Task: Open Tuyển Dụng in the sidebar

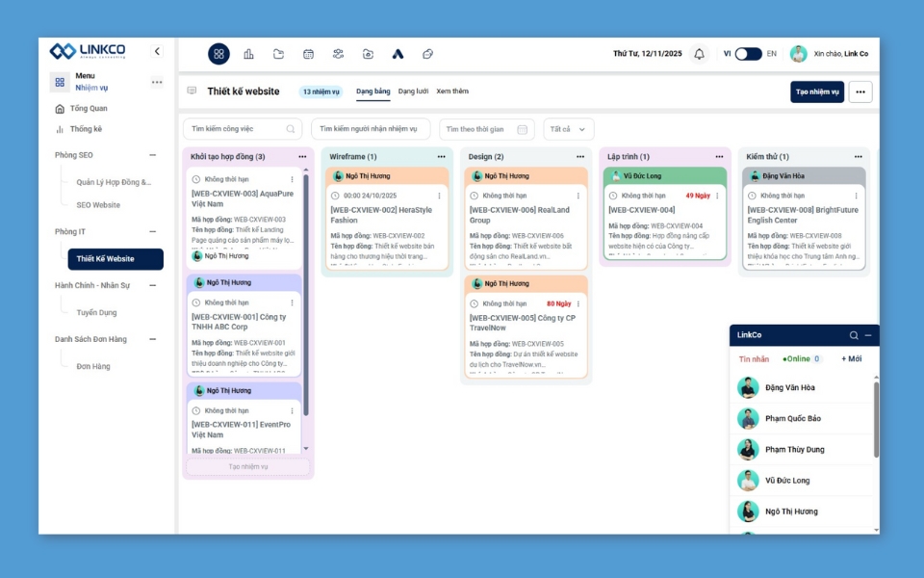Action: 96,313
